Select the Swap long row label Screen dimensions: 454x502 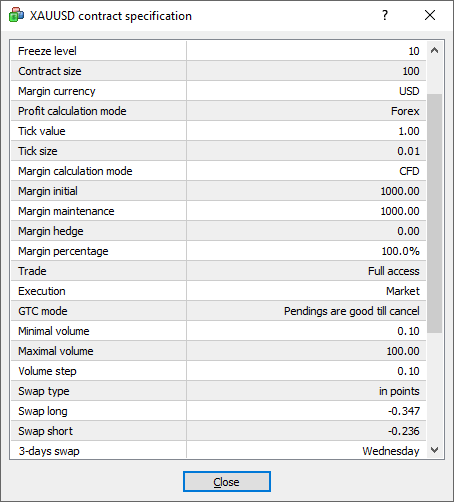tap(43, 411)
